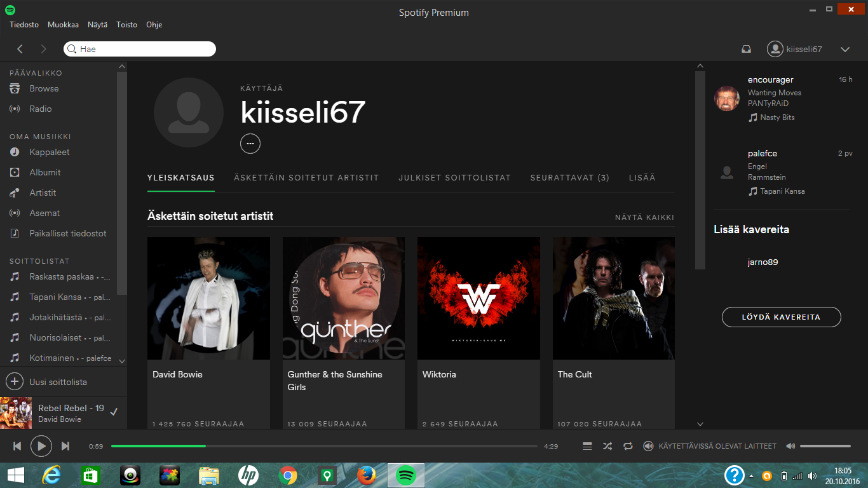Screen dimensions: 868x488
Task: Open the notifications inbox icon
Action: point(747,49)
